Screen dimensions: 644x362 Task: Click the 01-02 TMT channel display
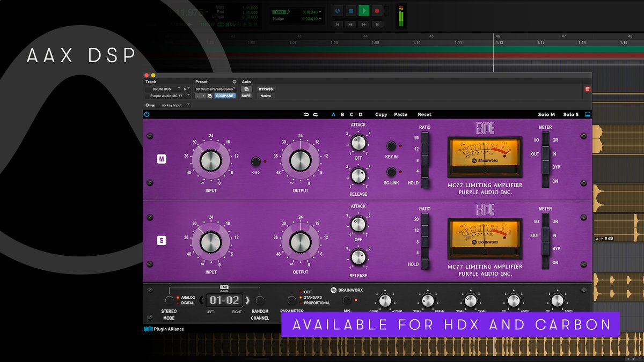225,300
